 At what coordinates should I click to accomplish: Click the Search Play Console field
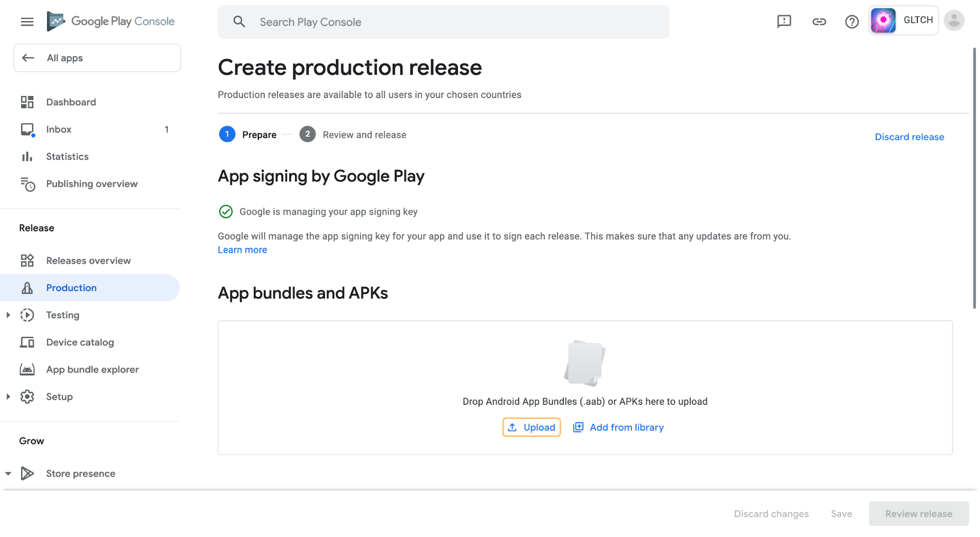point(443,22)
